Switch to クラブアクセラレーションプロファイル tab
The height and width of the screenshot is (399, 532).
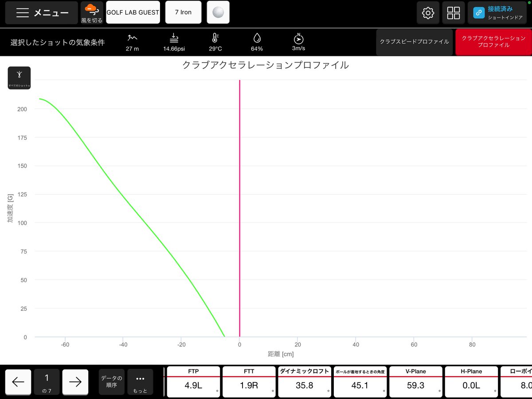coord(493,42)
